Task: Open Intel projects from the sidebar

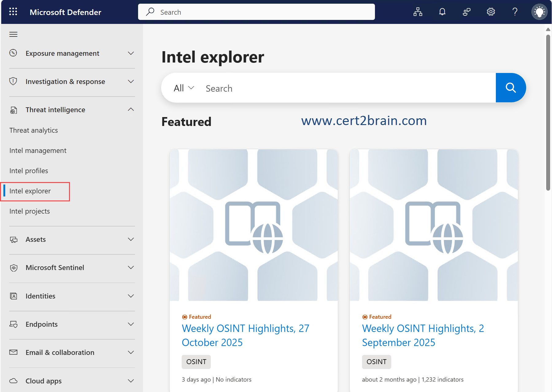Action: 29,211
